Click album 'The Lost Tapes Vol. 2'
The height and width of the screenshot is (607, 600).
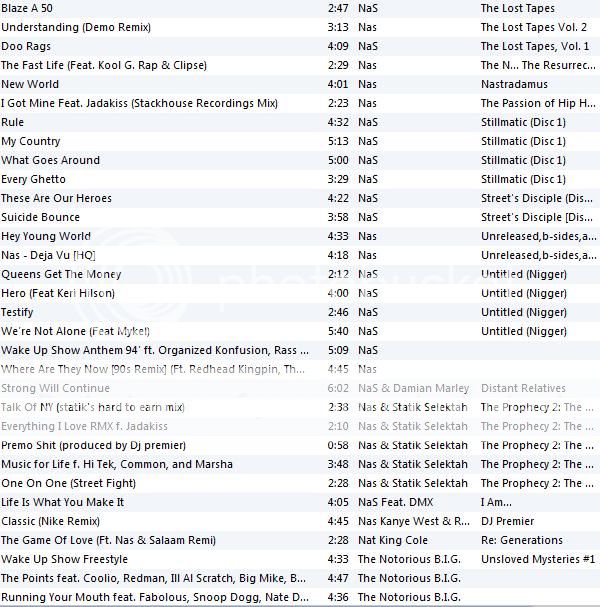(534, 27)
